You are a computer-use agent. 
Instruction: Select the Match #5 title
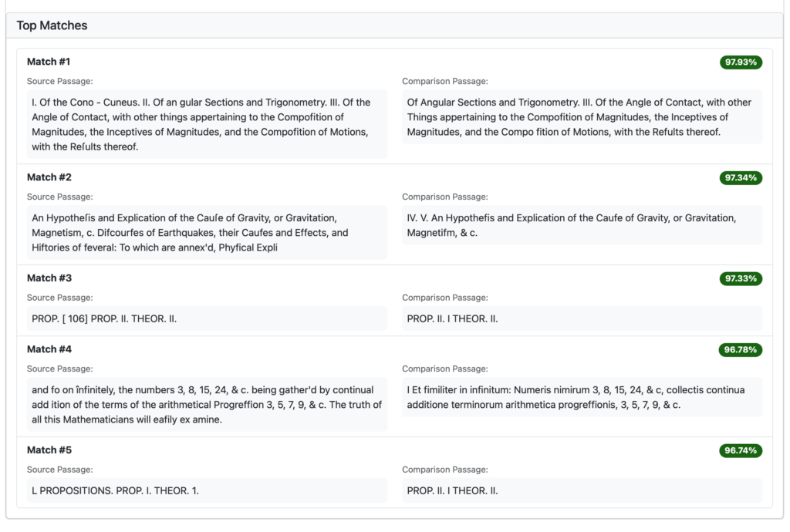pyautogui.click(x=49, y=450)
